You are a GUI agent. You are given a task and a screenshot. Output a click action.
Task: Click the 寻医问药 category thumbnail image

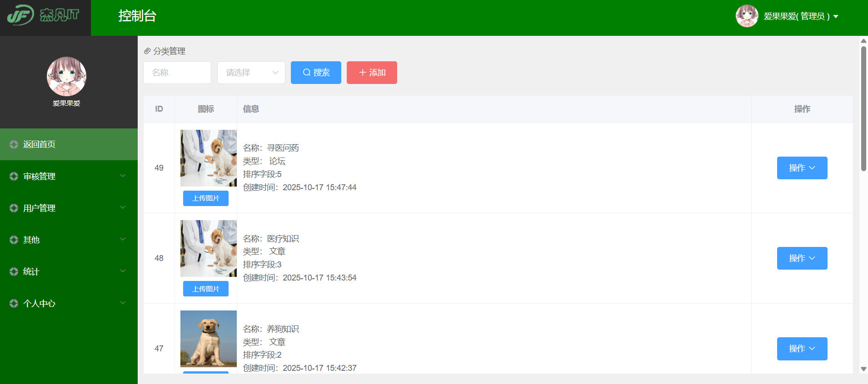click(x=209, y=158)
